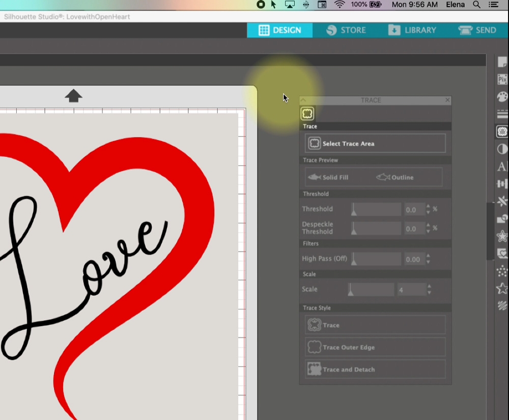This screenshot has height=420, width=509.
Task: Open the Print and Cut heart panel icon
Action: point(502,254)
